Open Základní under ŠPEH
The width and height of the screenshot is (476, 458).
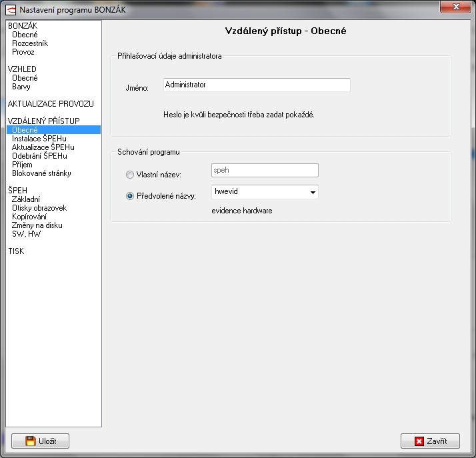26,199
